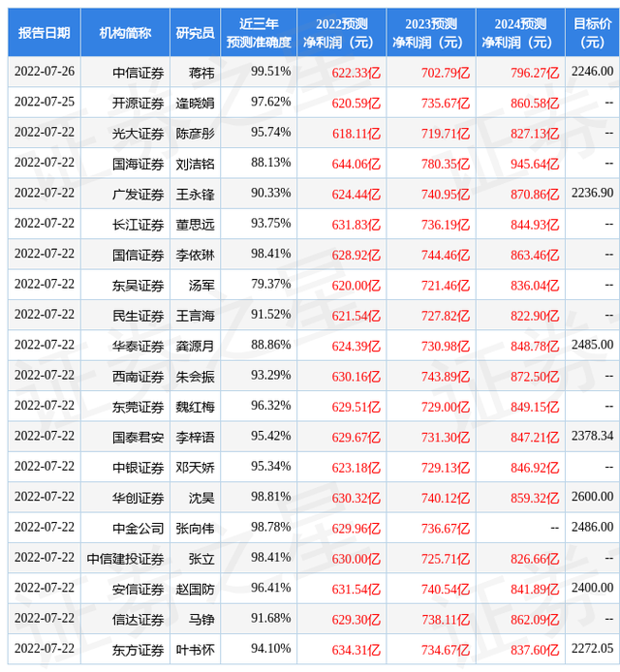620x672 pixels.
Task: Click target price 2486.00
Action: (592, 527)
